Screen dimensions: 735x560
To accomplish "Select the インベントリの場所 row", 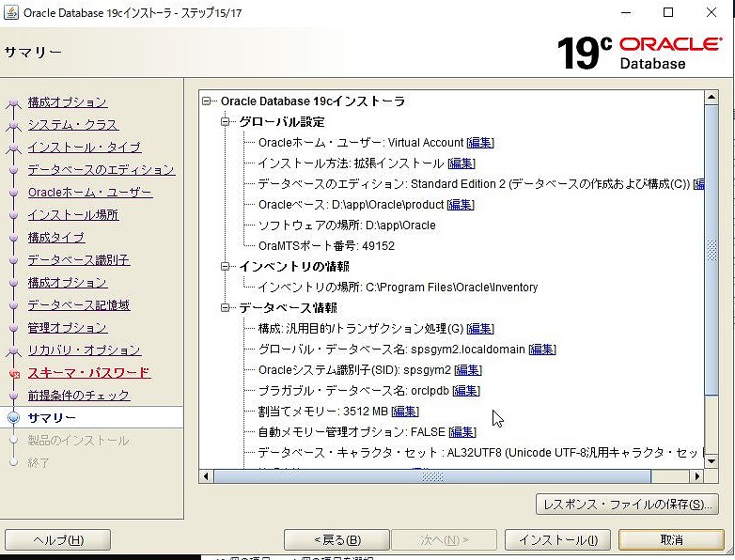I will point(398,288).
